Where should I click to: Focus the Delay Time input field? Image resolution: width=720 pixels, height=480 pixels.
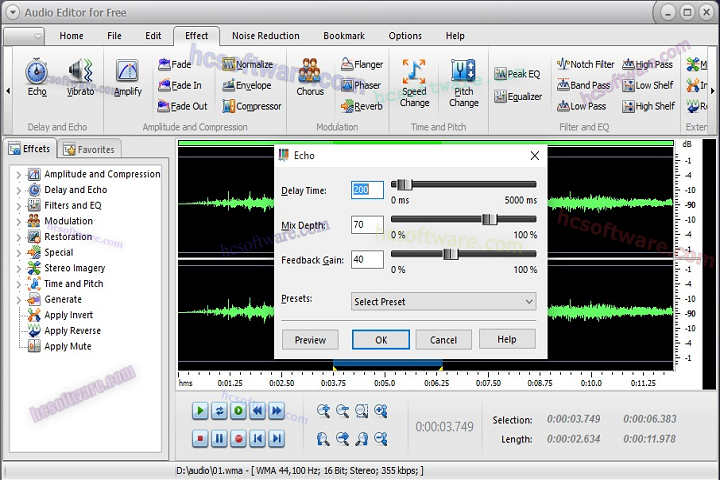pos(367,190)
